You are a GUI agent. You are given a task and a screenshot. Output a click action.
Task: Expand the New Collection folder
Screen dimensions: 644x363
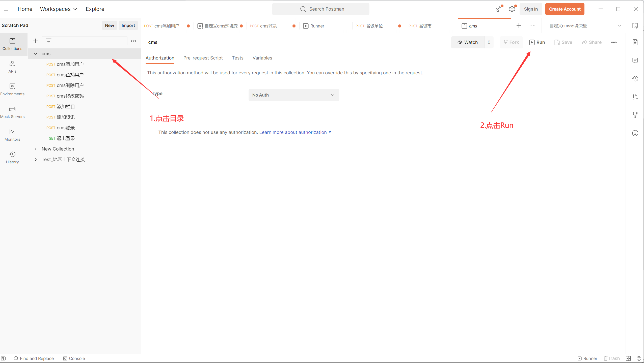(x=36, y=149)
